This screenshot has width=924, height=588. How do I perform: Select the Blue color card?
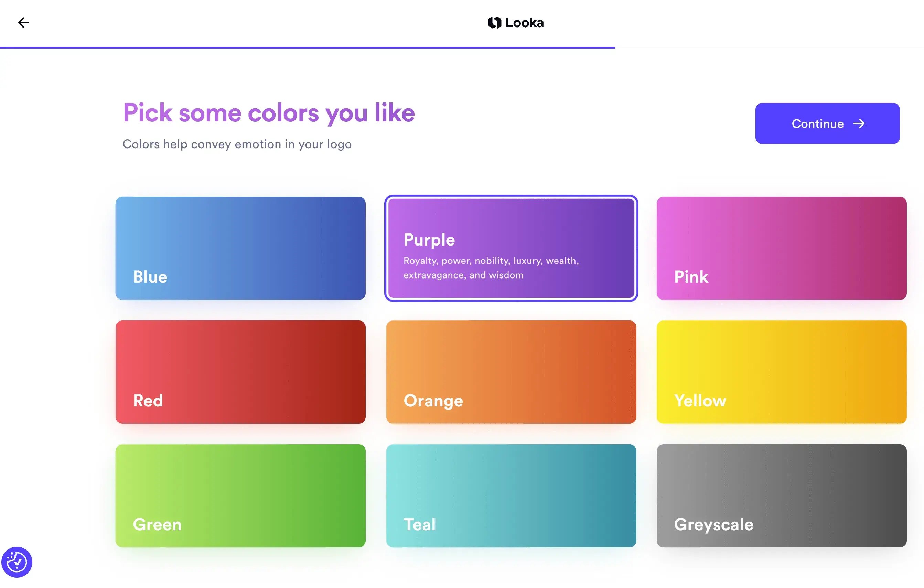240,248
